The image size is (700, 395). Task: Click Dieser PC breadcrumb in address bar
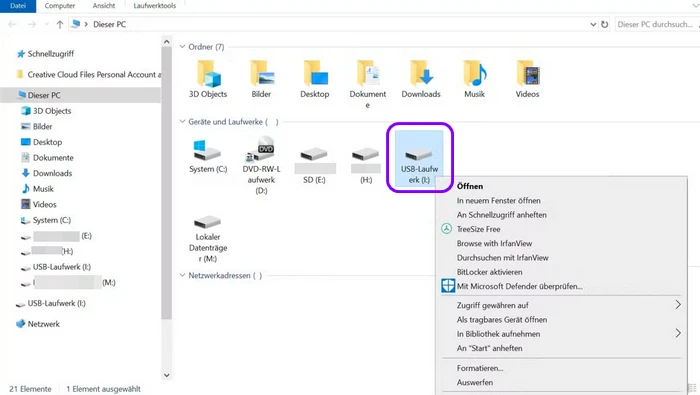[x=109, y=25]
